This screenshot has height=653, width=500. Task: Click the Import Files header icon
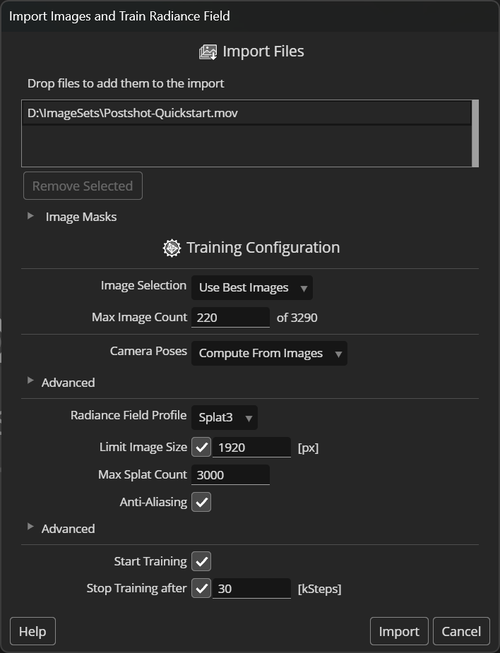point(208,52)
